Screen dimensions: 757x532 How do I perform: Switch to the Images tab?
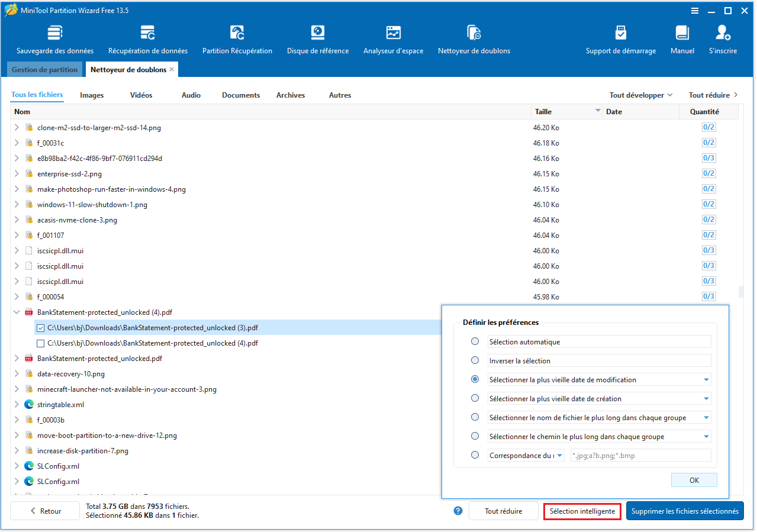(91, 95)
